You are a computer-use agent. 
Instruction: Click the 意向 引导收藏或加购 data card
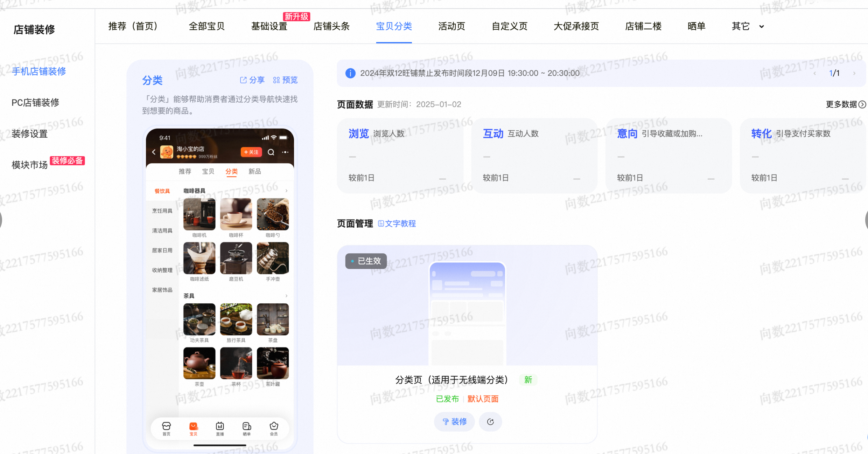(x=668, y=156)
